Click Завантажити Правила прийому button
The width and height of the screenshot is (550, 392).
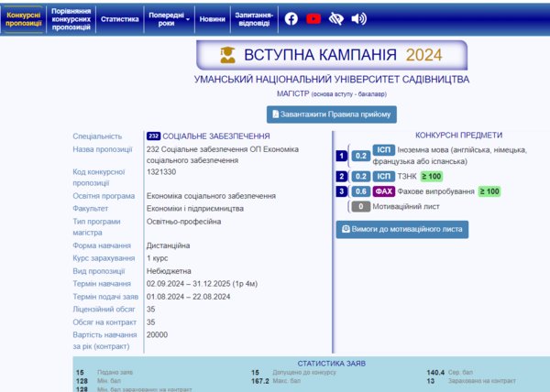(x=332, y=114)
